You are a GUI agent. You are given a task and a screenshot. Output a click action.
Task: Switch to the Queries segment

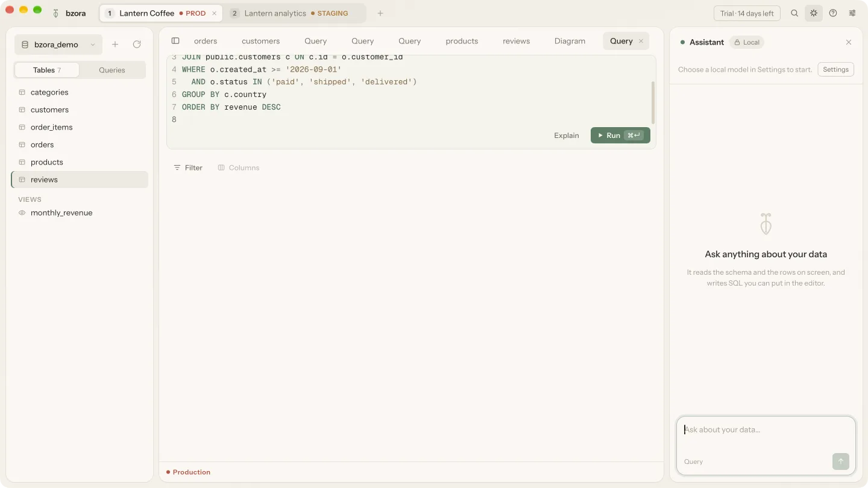(112, 70)
